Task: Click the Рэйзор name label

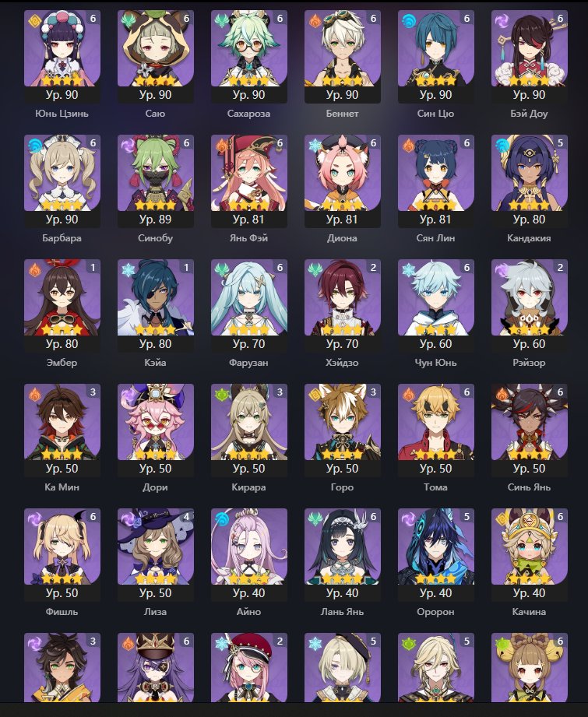Action: 529,363
